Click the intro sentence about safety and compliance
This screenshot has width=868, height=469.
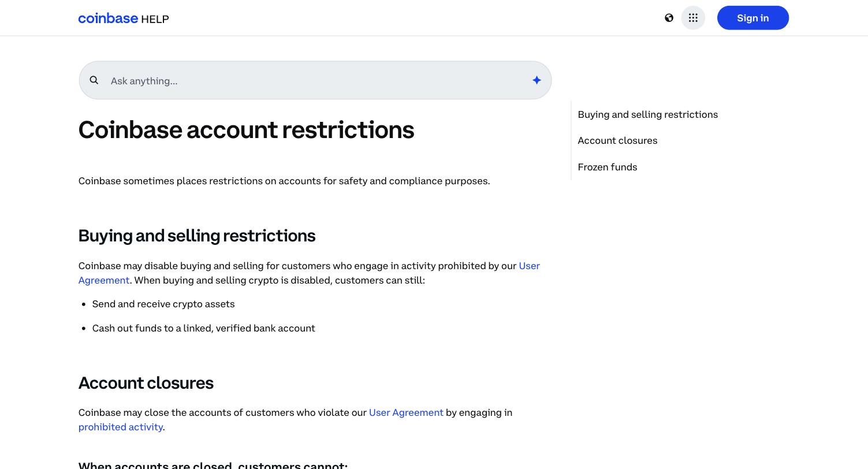(284, 181)
